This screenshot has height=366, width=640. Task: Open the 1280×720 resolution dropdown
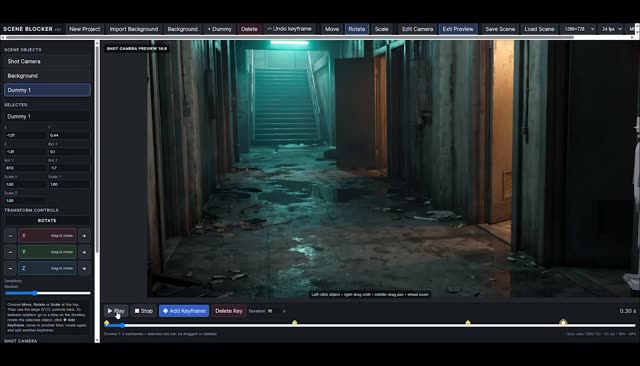point(579,29)
